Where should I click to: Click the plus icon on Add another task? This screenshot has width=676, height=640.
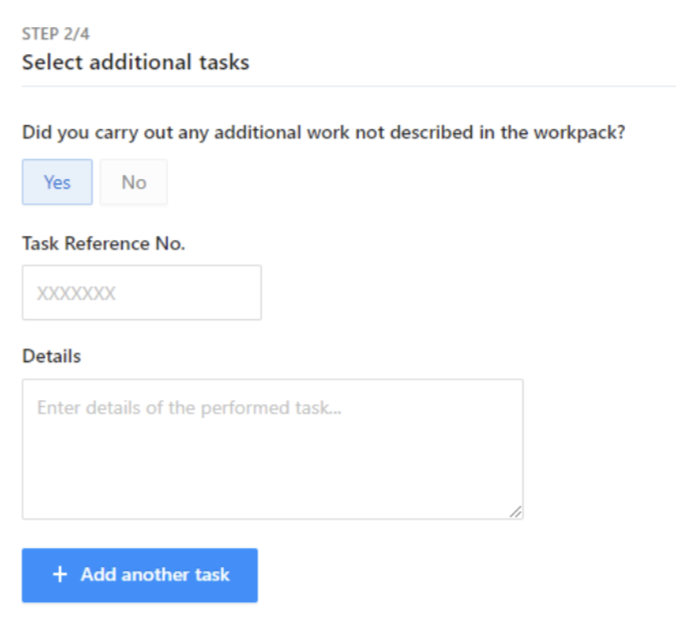tap(60, 575)
